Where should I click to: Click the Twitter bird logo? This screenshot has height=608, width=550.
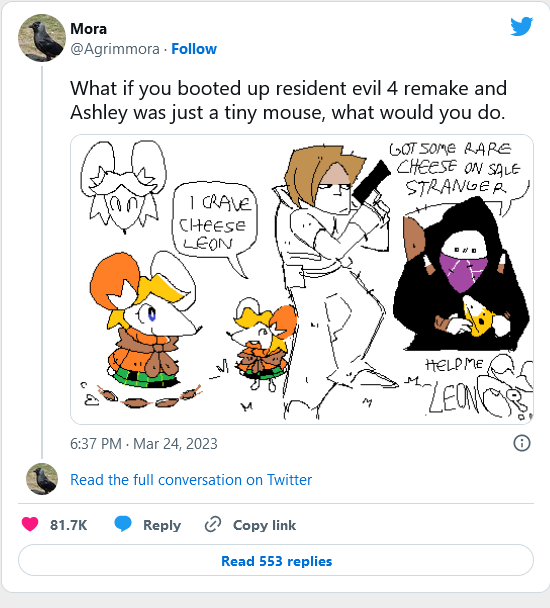(521, 26)
